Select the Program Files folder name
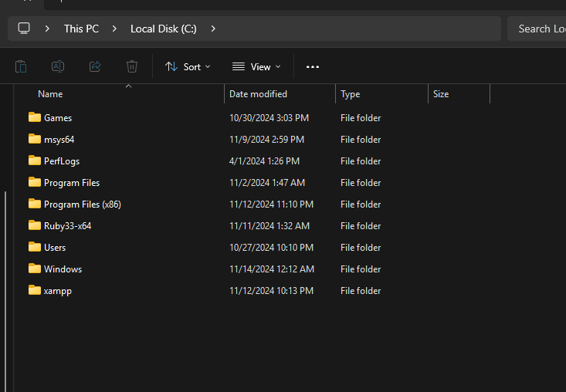 coord(72,183)
